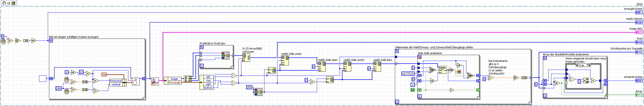Click green boolean shift register on inner loop right
Viewport: 644px width, 106px height.
(x=478, y=90)
